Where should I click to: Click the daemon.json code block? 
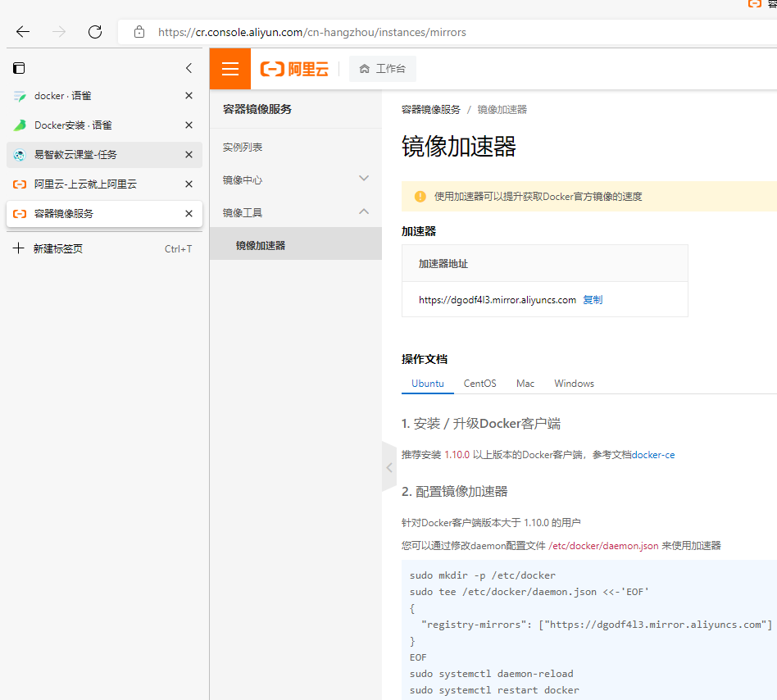589,630
